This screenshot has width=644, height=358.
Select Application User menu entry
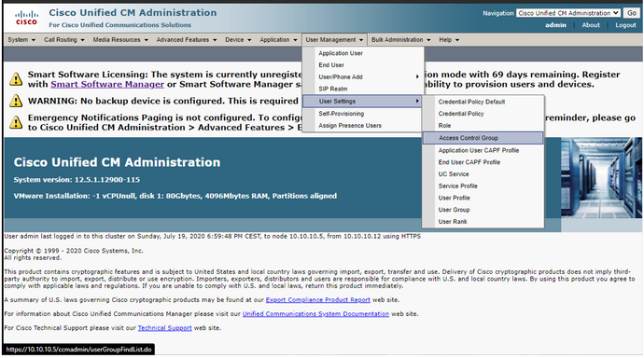(363, 53)
